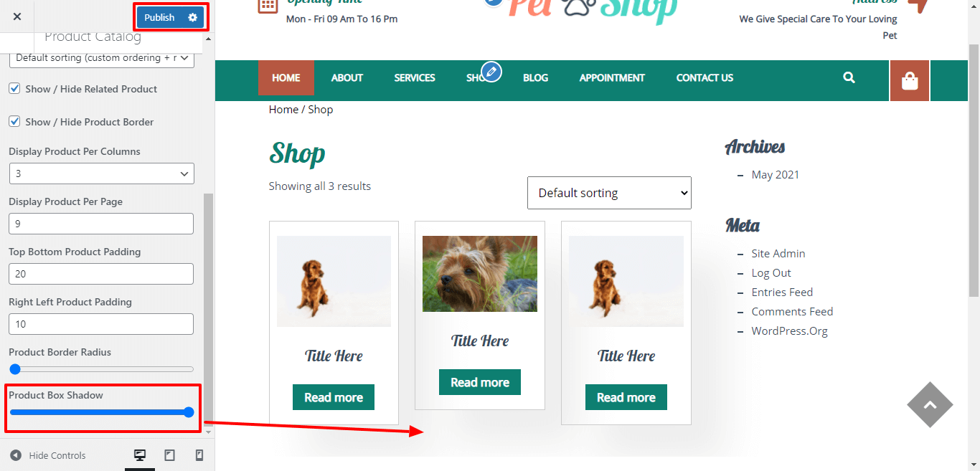
Task: Click the scroll-to-top diamond arrow icon
Action: tap(930, 405)
